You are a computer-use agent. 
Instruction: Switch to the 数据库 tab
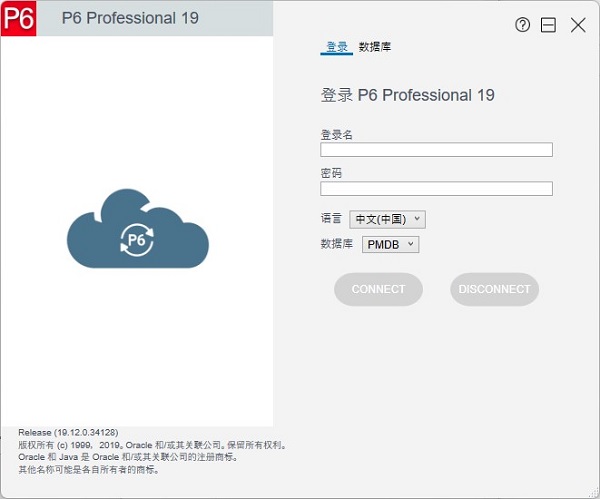375,47
